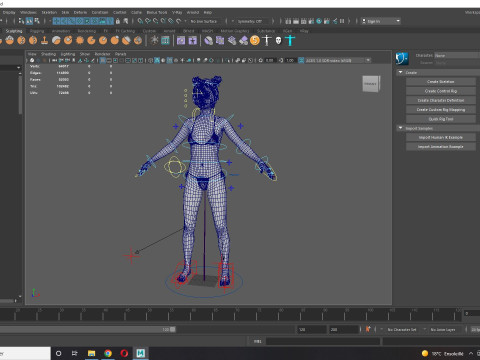Switch to the Rigging shelf tab

37,31
